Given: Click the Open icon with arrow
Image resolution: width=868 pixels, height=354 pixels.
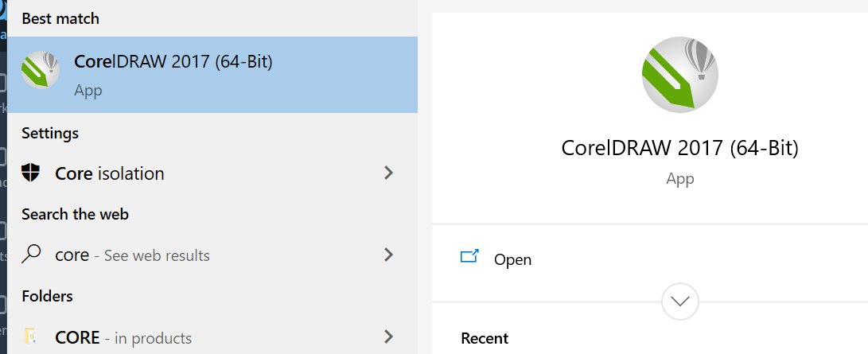Looking at the screenshot, I should click(x=469, y=256).
